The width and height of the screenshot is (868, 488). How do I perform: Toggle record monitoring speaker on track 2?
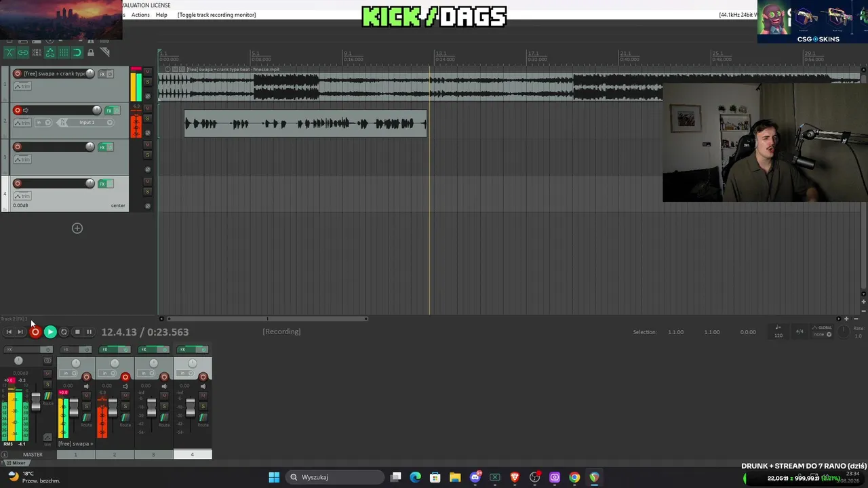26,110
